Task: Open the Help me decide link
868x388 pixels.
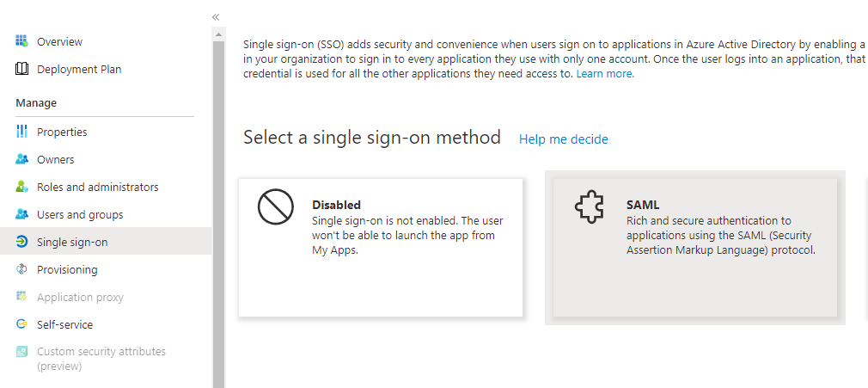Action: click(564, 139)
